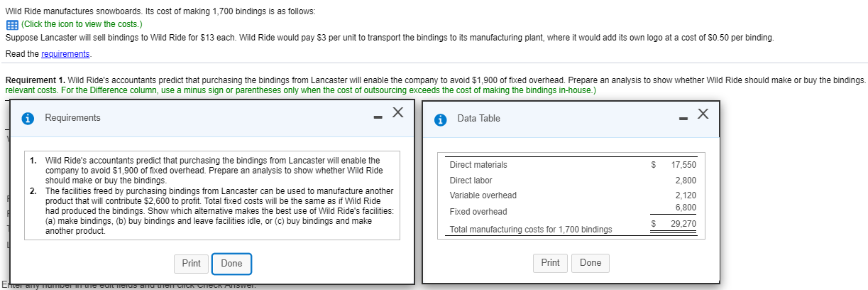Click the 17,550 direct materials value
This screenshot has width=868, height=290.
point(684,165)
